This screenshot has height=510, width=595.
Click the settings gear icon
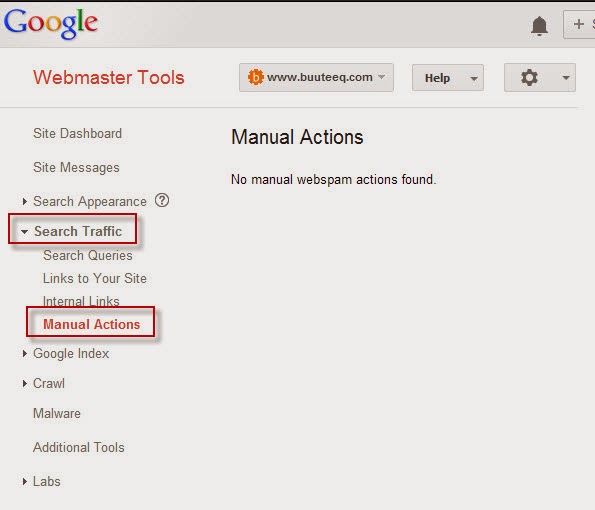(x=529, y=78)
